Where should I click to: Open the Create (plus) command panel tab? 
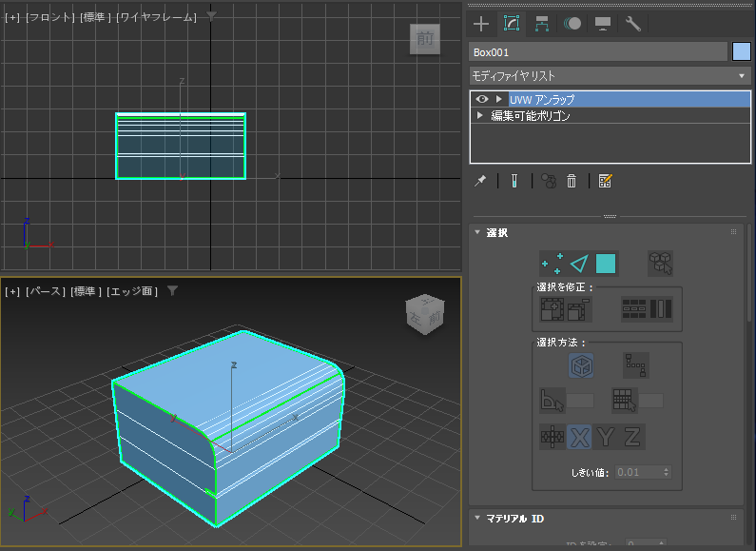coord(481,24)
